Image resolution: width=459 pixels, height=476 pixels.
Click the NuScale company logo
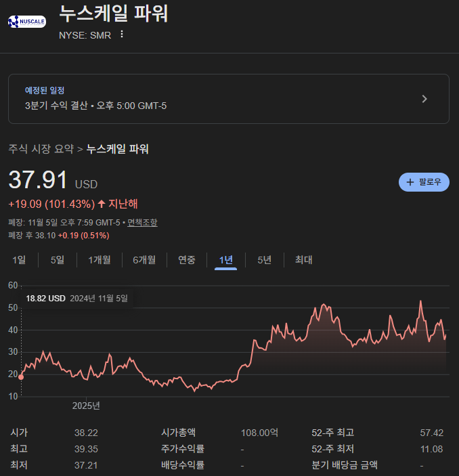click(x=27, y=22)
